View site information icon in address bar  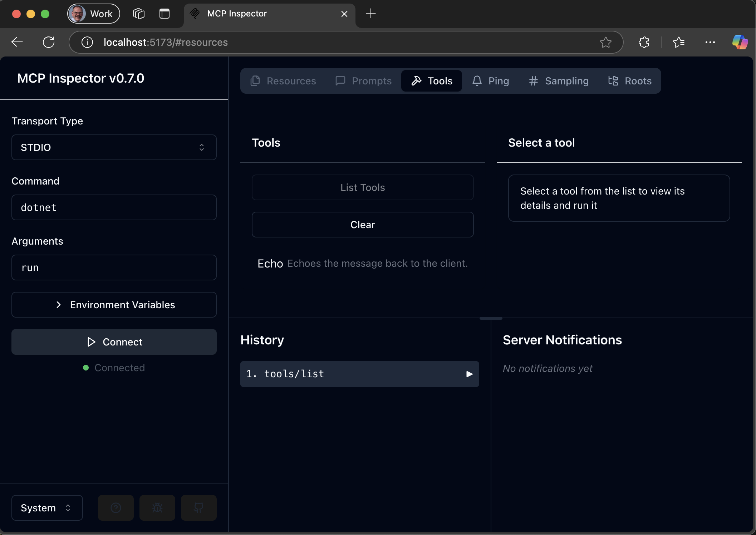pyautogui.click(x=87, y=42)
